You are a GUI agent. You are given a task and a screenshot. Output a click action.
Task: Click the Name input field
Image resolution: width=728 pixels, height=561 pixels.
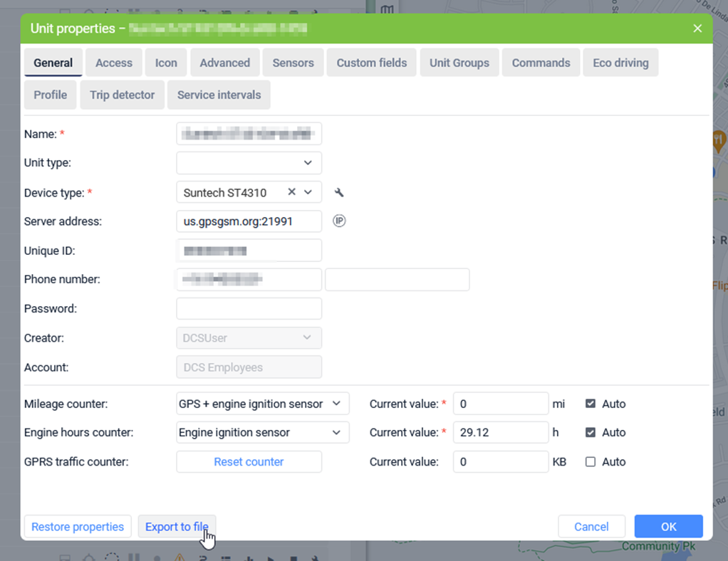coord(249,134)
